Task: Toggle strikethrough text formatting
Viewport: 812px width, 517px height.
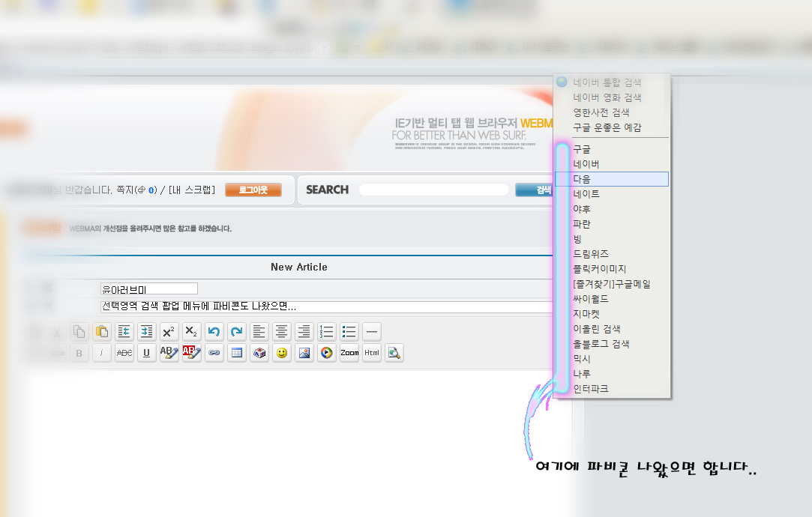Action: (x=124, y=353)
